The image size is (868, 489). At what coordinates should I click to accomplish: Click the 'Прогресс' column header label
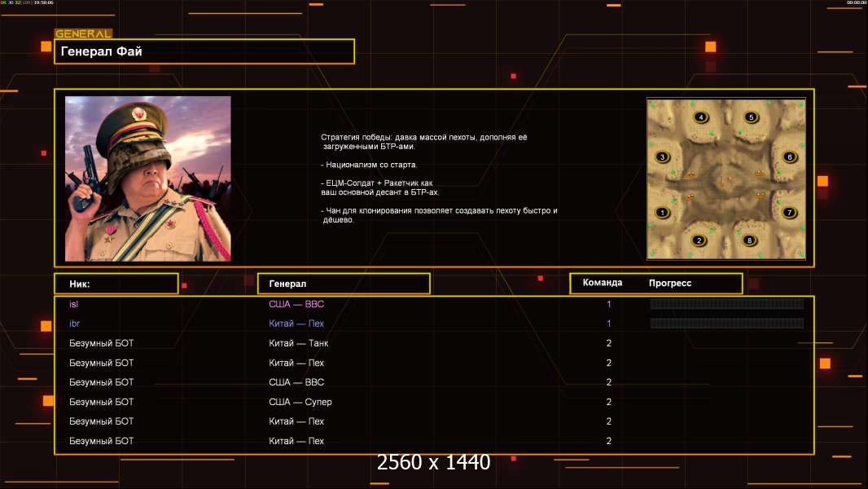coord(670,283)
